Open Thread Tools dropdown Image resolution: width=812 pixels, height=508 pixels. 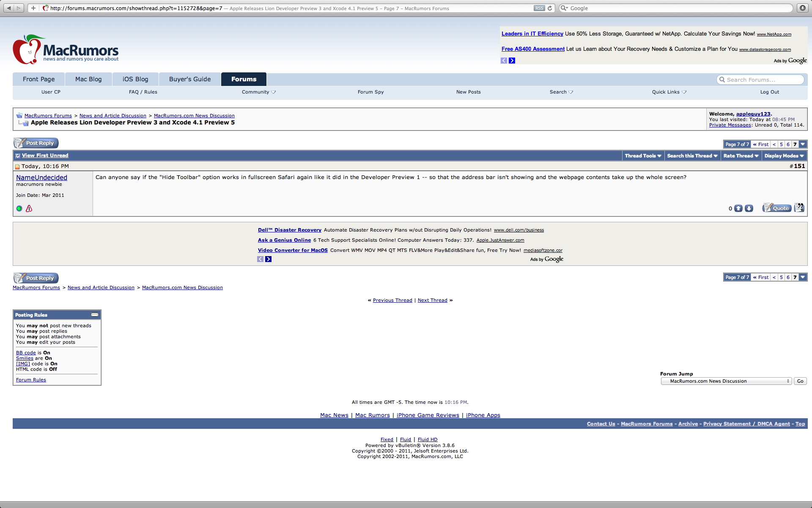click(643, 156)
